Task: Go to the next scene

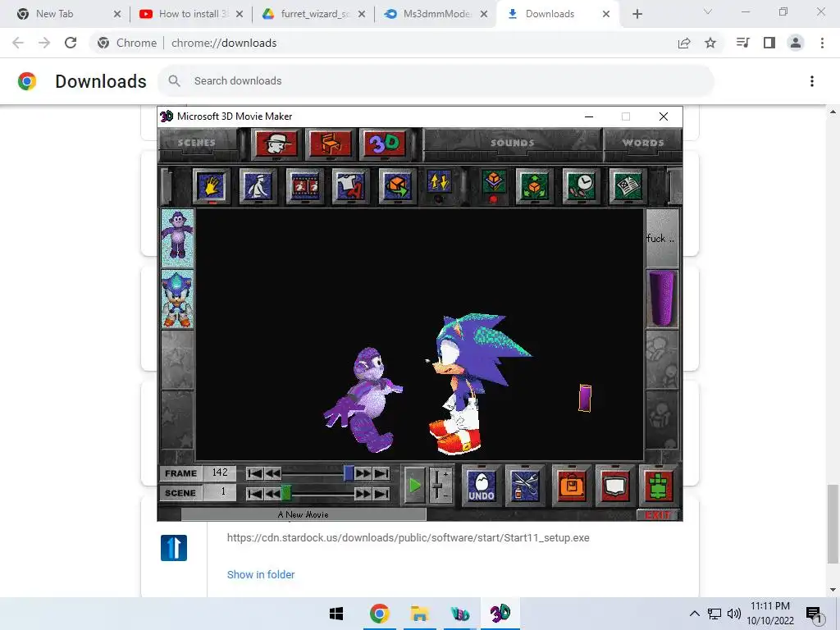Action: pos(363,493)
